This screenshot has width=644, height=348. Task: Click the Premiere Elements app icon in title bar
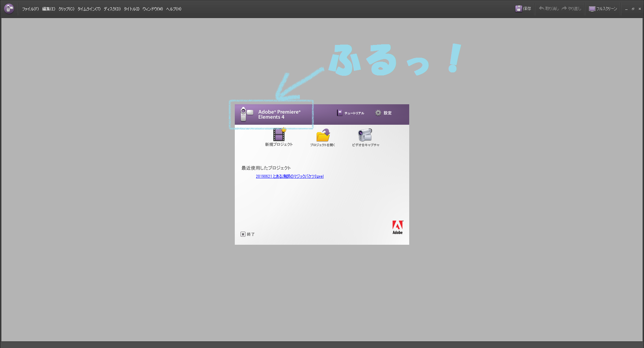tap(9, 8)
